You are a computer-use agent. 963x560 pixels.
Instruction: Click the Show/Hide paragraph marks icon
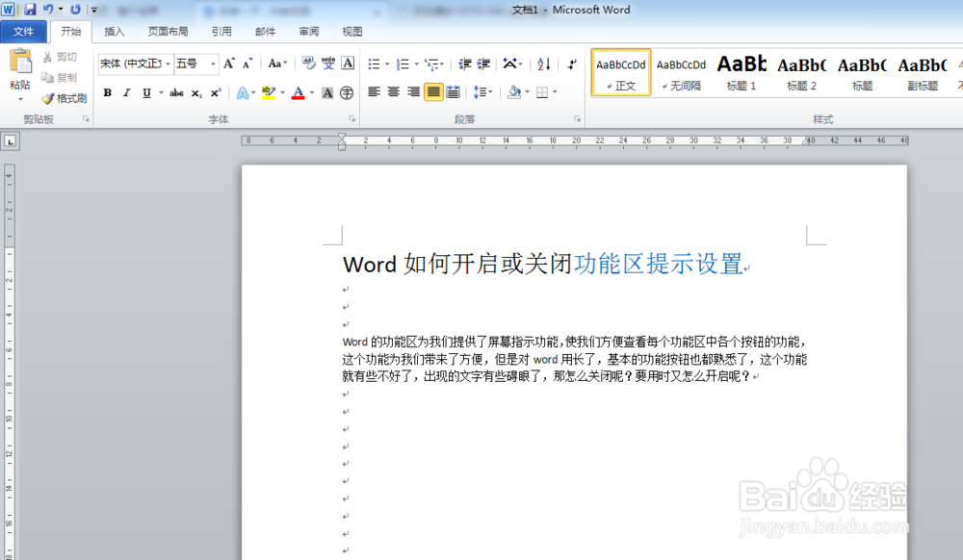tap(572, 64)
